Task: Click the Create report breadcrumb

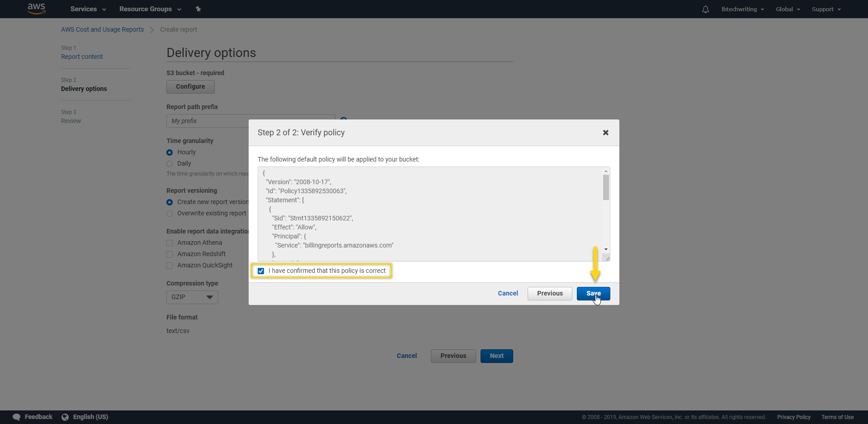Action: [x=179, y=29]
